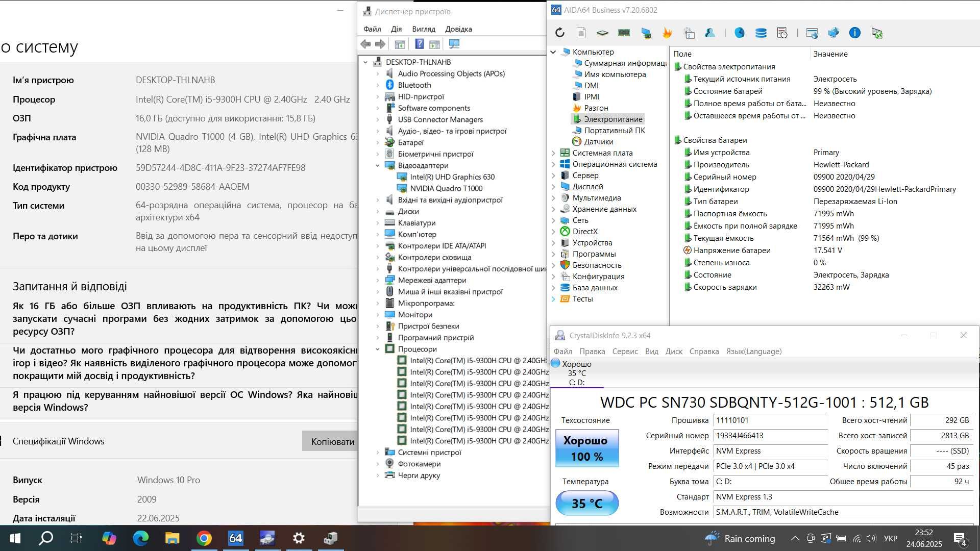The image size is (980, 551).
Task: Open File Explorer from the taskbar
Action: [x=173, y=538]
